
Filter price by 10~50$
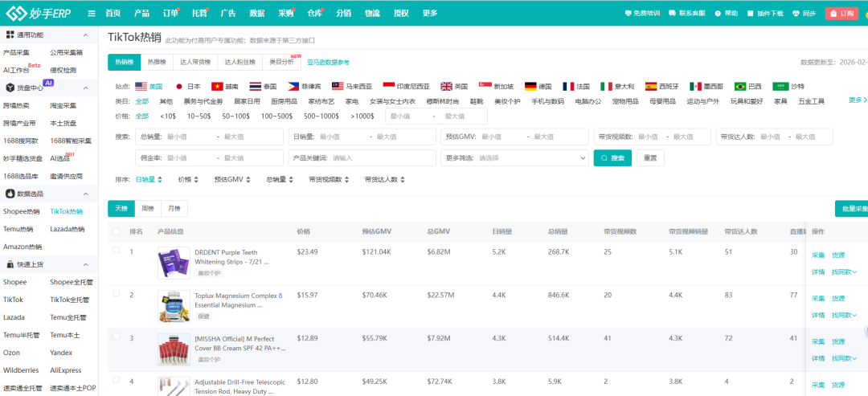coord(199,116)
